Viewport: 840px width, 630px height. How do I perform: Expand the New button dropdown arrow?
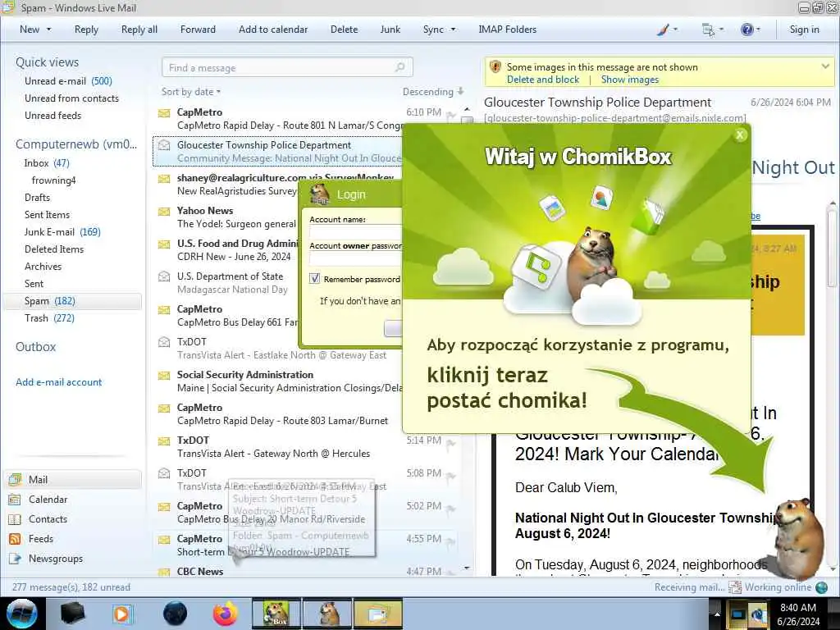48,30
